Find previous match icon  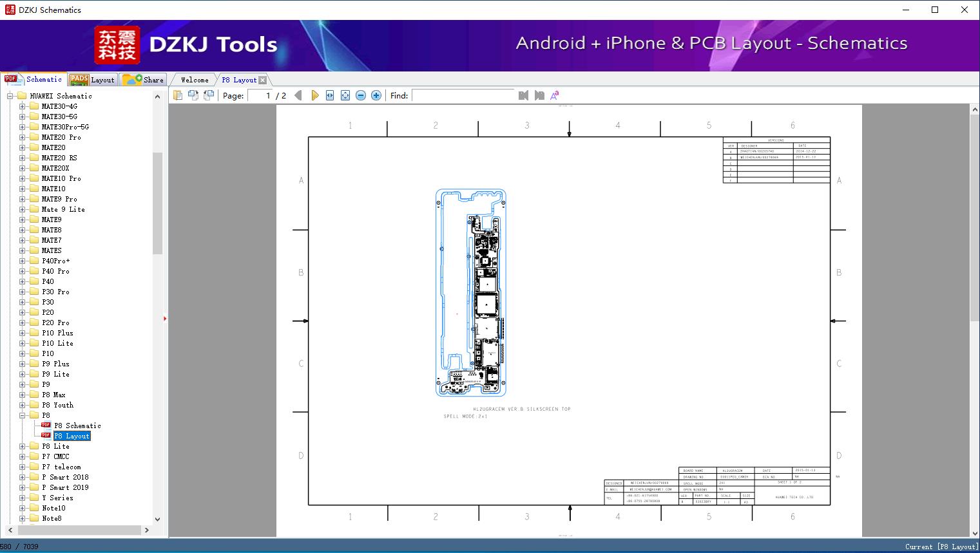[523, 95]
